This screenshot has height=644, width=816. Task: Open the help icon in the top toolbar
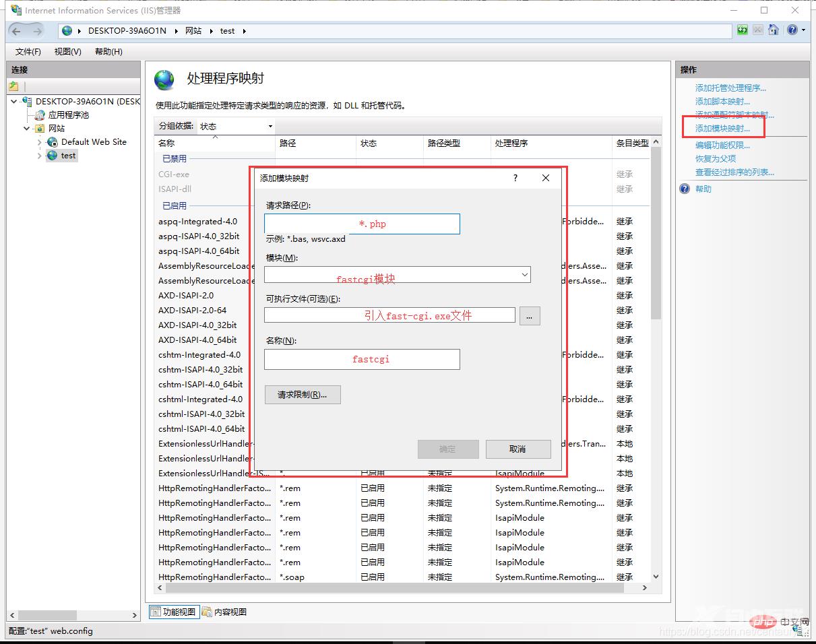[792, 30]
